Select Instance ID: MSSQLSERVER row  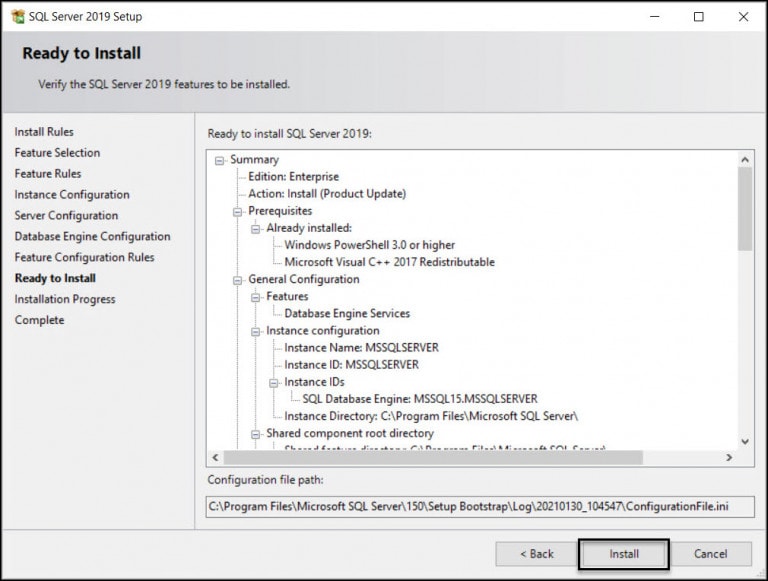point(351,365)
